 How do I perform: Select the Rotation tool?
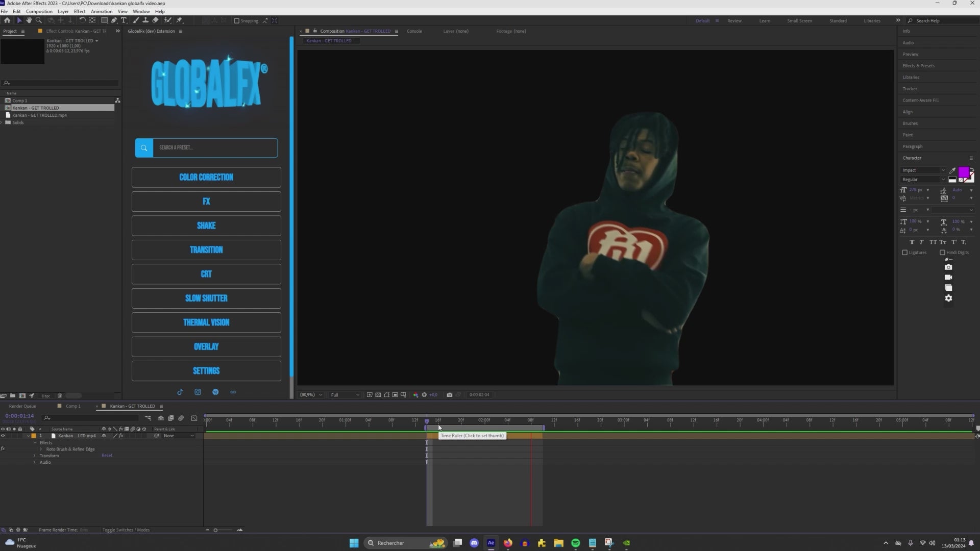tap(82, 20)
